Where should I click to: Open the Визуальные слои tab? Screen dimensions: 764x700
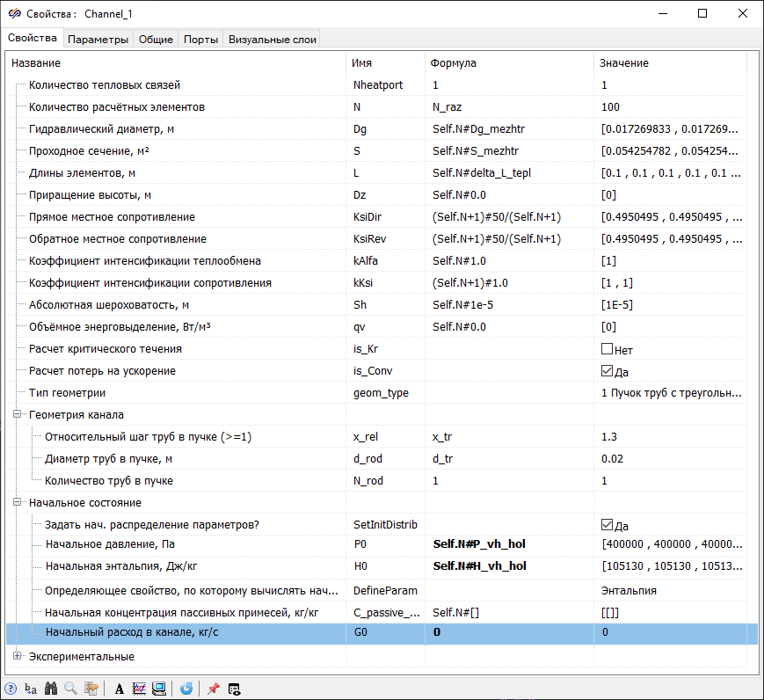272,39
